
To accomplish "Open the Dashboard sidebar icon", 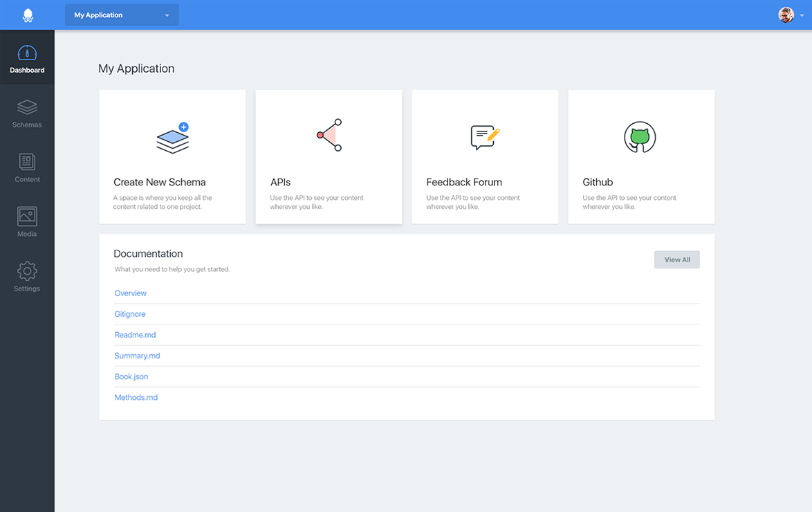I will tap(27, 54).
